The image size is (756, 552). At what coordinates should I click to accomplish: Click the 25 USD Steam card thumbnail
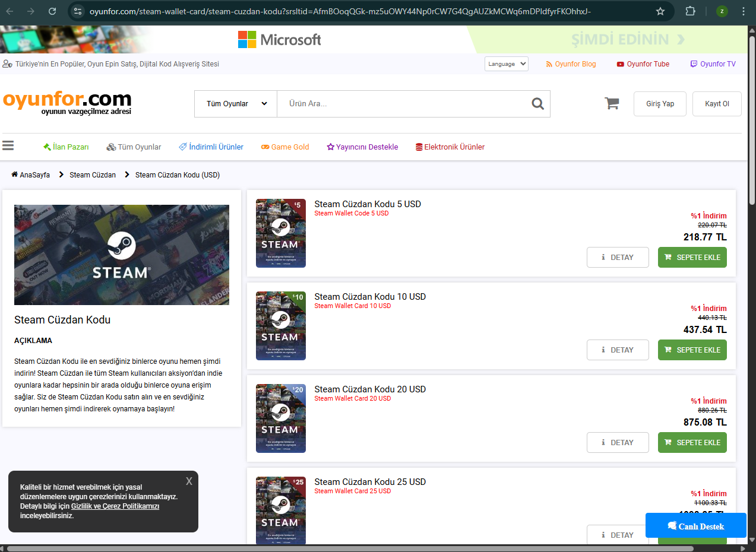coord(281,510)
